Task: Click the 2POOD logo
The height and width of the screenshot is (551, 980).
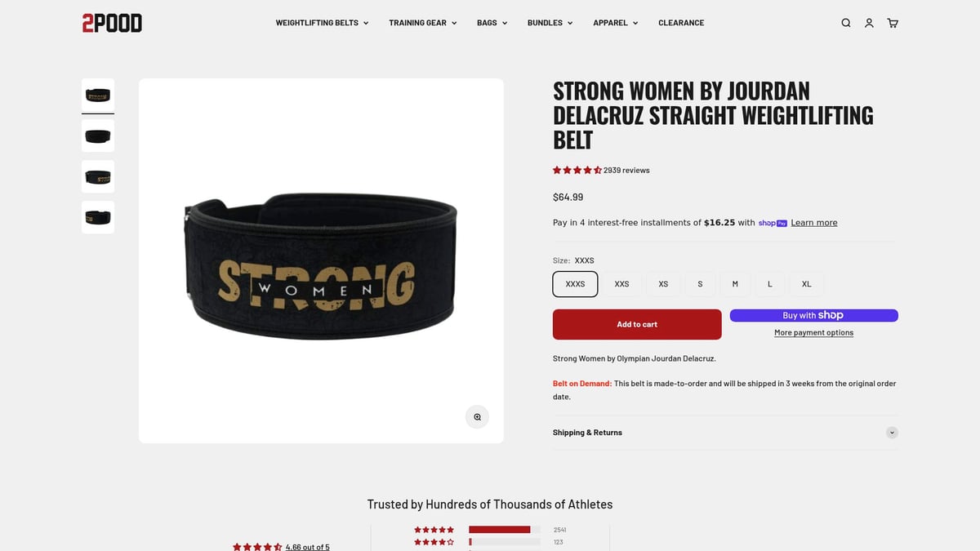Action: tap(112, 23)
